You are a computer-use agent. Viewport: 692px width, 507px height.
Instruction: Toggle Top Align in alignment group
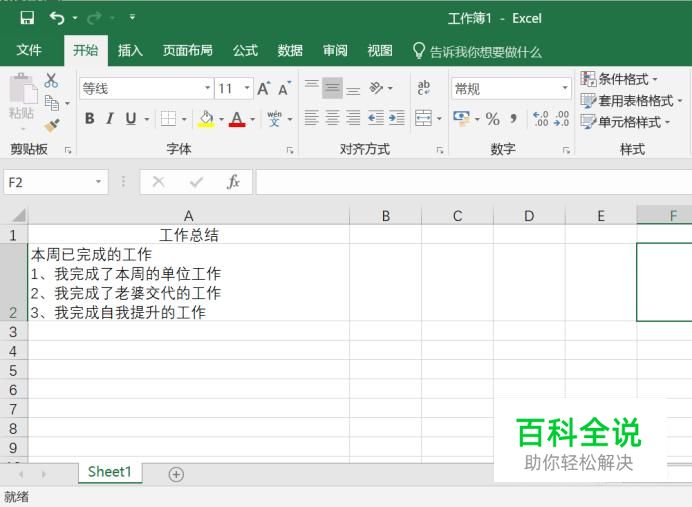312,87
